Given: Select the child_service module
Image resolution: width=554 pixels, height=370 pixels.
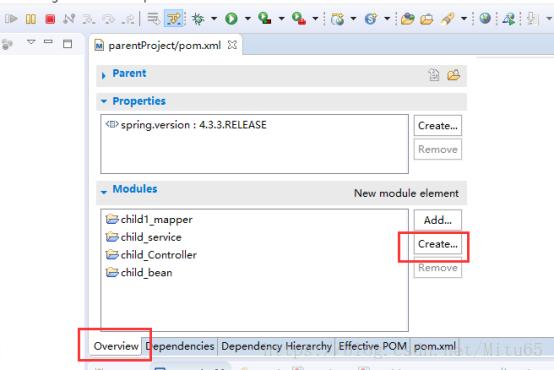Looking at the screenshot, I should point(143,237).
